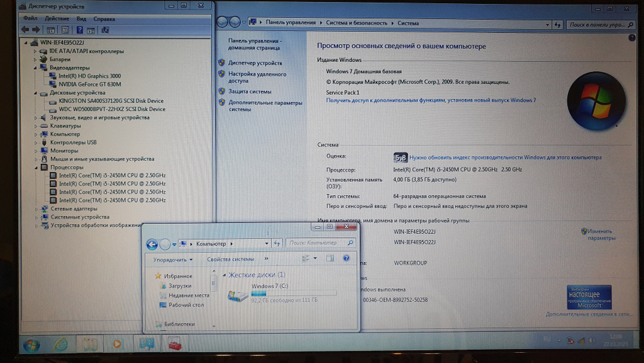The height and width of the screenshot is (363, 644).
Task: Click the Explorer window blue Back button
Action: [152, 244]
